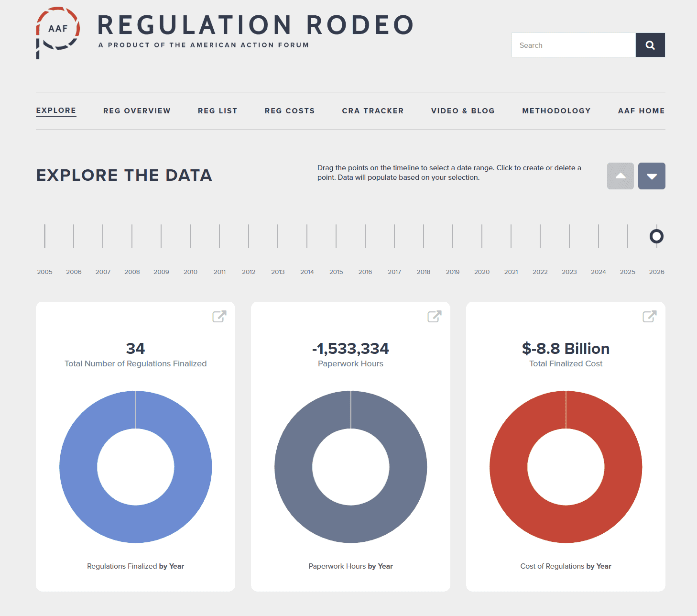Open the Reg Costs page

point(290,111)
